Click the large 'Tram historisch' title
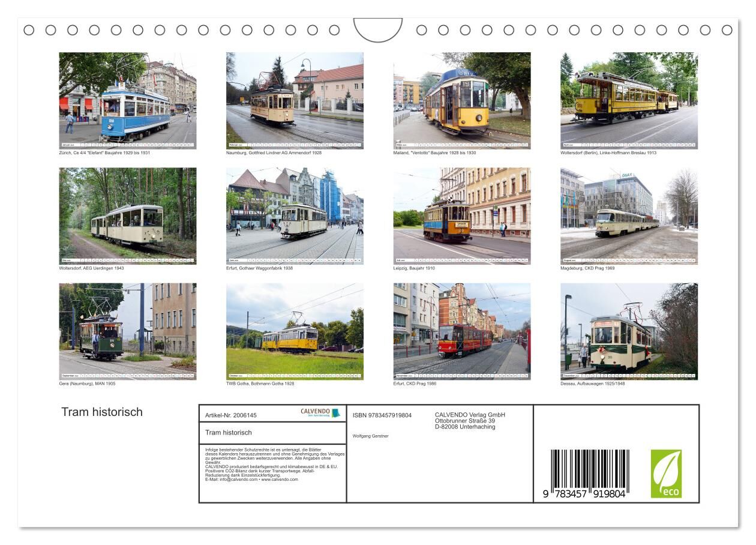The image size is (756, 545). pyautogui.click(x=102, y=412)
